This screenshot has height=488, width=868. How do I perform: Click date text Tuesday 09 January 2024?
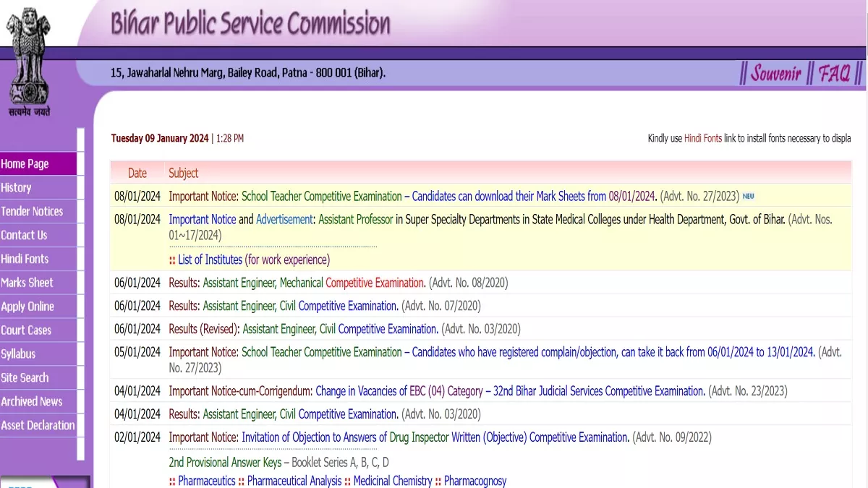point(160,138)
